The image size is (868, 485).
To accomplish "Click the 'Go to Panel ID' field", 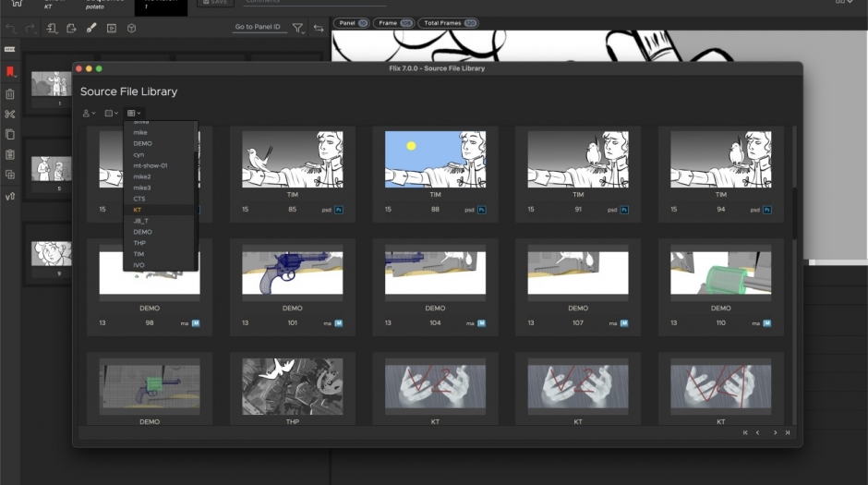I will (x=258, y=27).
